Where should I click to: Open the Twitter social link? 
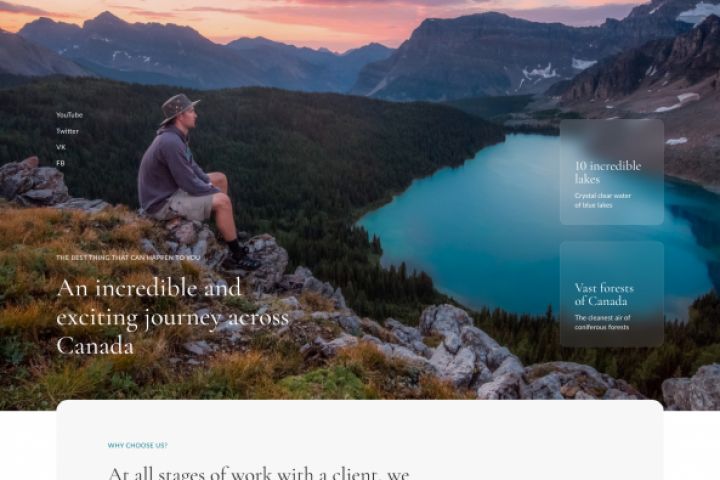pos(68,131)
